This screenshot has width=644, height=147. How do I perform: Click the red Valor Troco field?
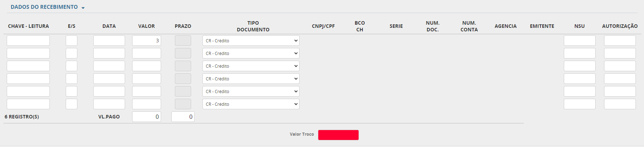tap(338, 135)
